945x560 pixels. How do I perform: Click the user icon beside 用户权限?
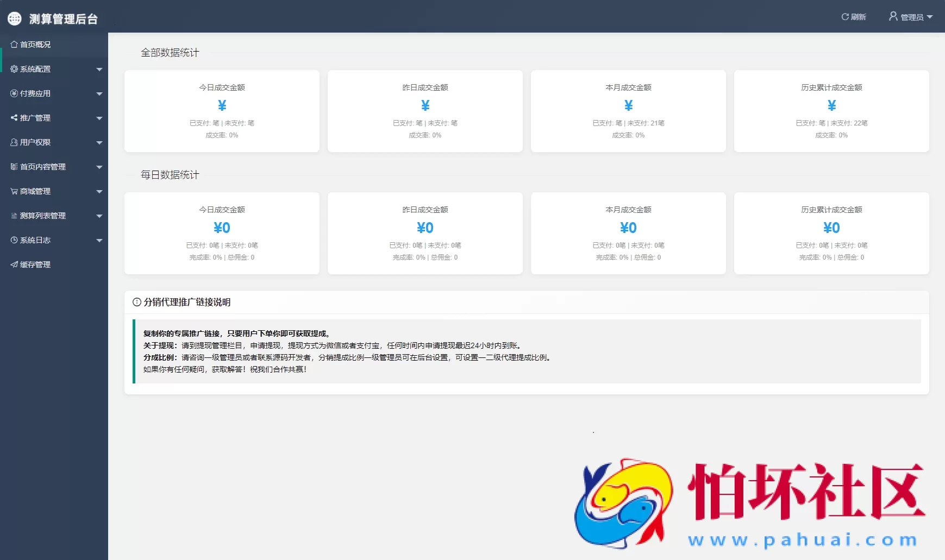coord(14,142)
